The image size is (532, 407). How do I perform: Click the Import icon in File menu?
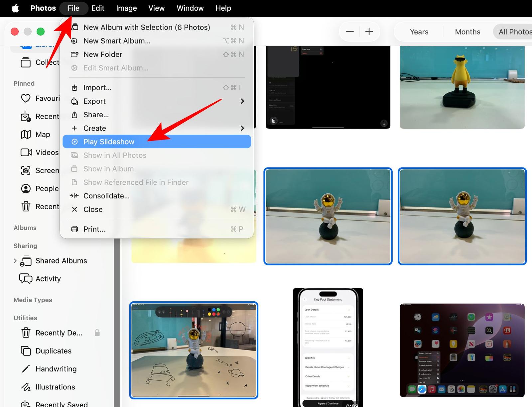75,88
